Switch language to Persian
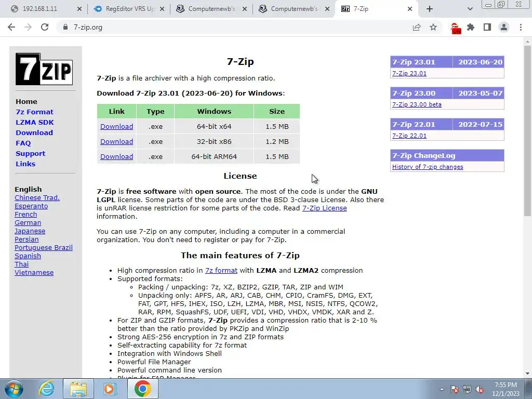The image size is (532, 399). (x=26, y=240)
